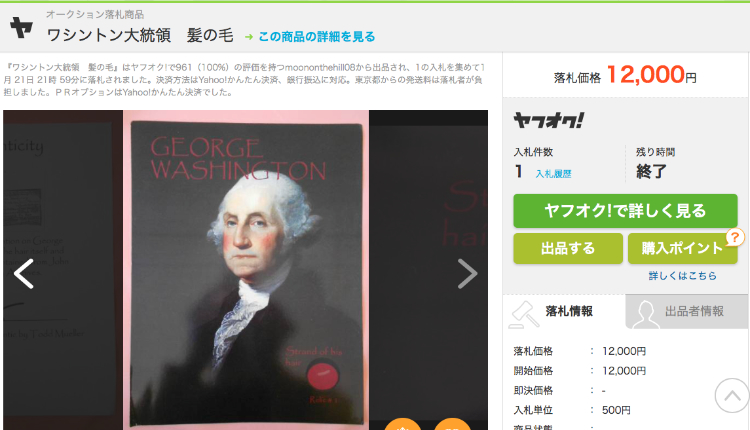Open the purchase points help question mark
Screen dimensions: 750x430
[x=735, y=237]
